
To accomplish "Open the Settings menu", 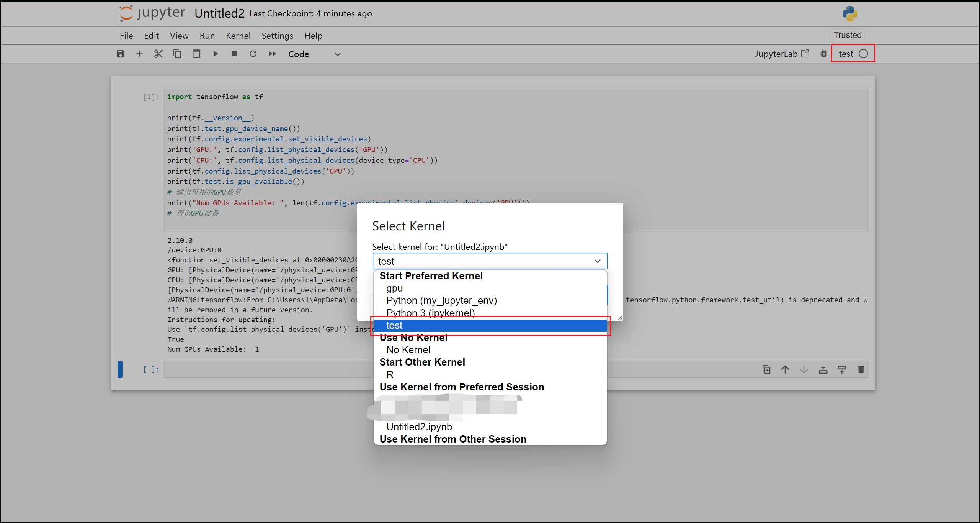I will click(x=277, y=36).
